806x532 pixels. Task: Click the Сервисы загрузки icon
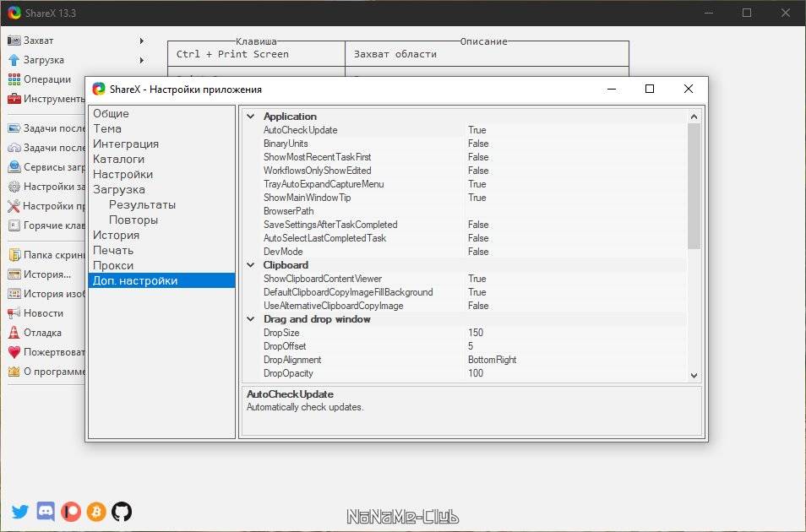point(14,167)
